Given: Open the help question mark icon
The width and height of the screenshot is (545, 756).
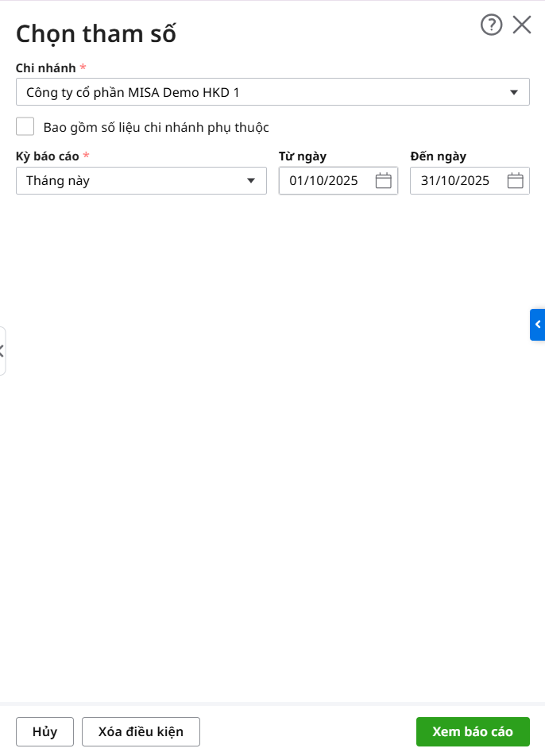Looking at the screenshot, I should pos(492,25).
